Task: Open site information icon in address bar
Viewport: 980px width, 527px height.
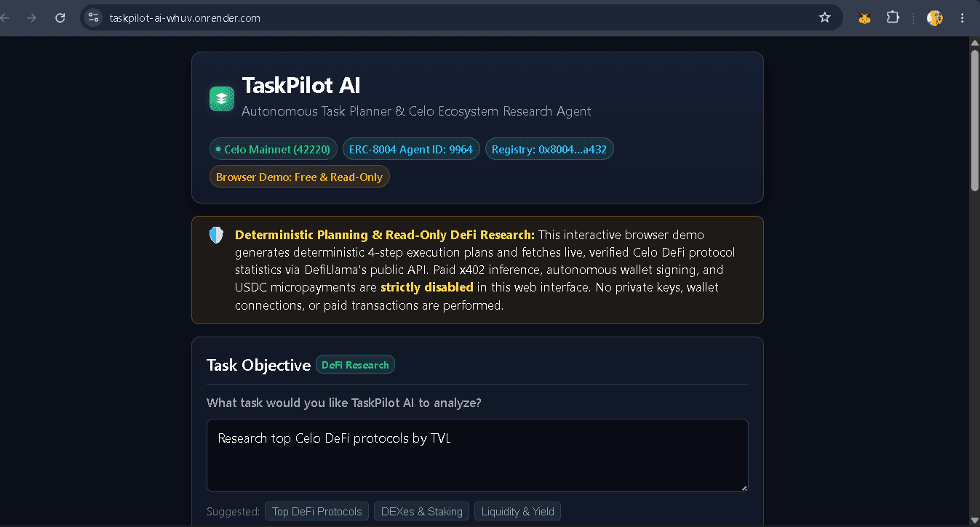Action: tap(93, 17)
